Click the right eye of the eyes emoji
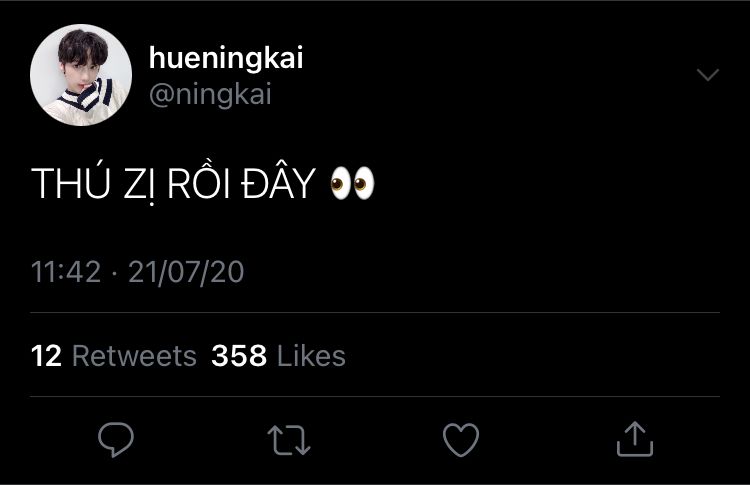This screenshot has height=485, width=750. pos(364,184)
